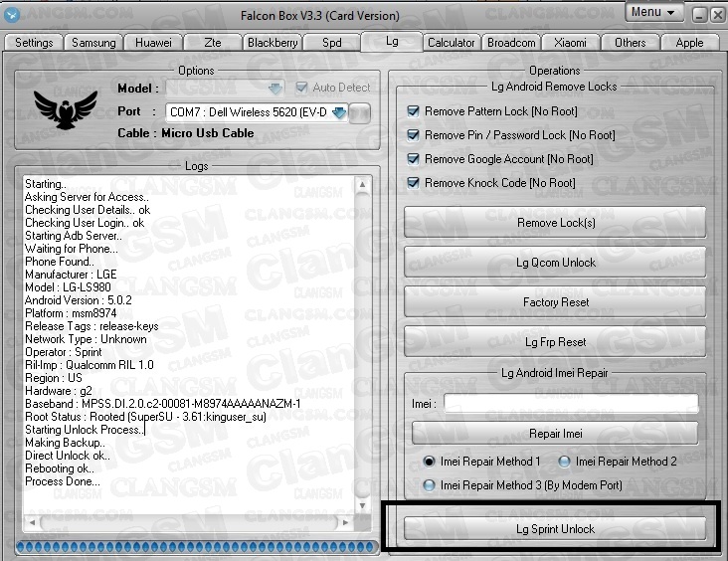Click the falcon eagle logo in Options
This screenshot has height=561, width=728.
pos(66,110)
